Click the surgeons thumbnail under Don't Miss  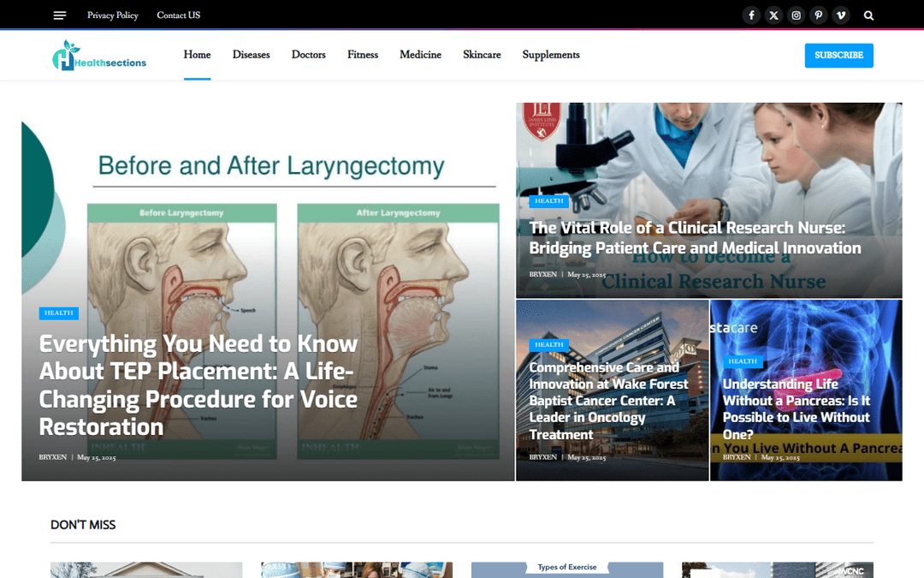click(x=357, y=569)
